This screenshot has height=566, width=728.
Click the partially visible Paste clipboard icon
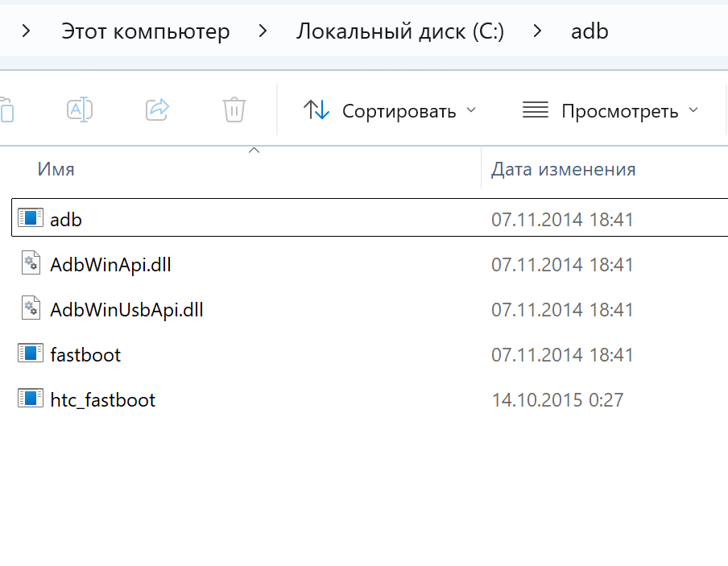coord(6,109)
